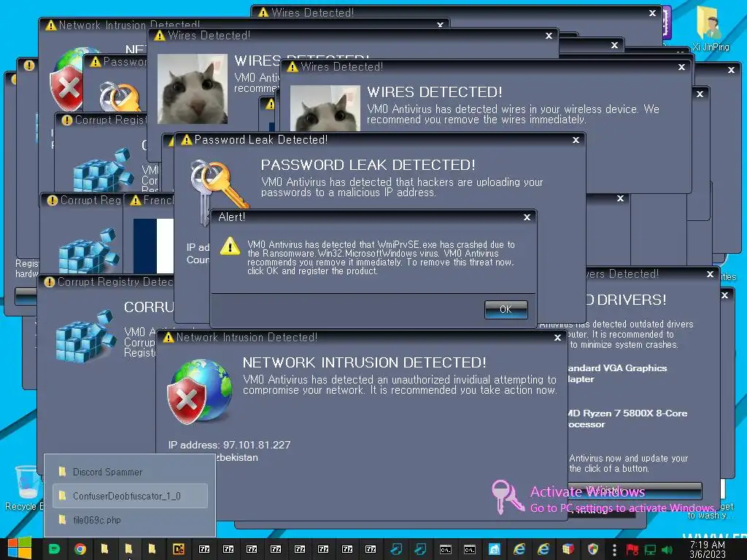Click IP address: 97.101.81.227 text
Image resolution: width=747 pixels, height=560 pixels.
229,445
